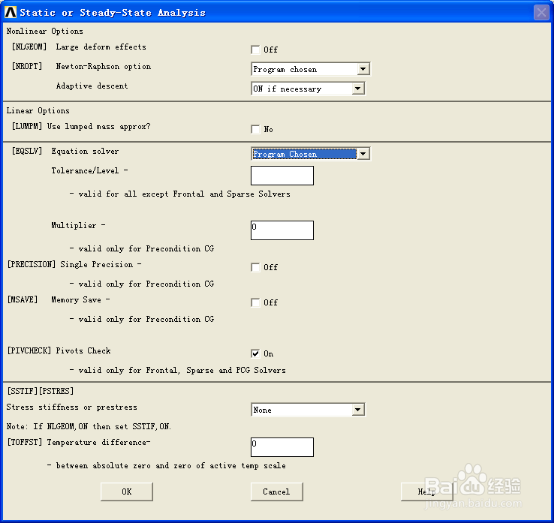Viewport: 554px width, 523px height.
Task: Close the Static or Steady-State Analysis dialog
Action: pyautogui.click(x=541, y=13)
